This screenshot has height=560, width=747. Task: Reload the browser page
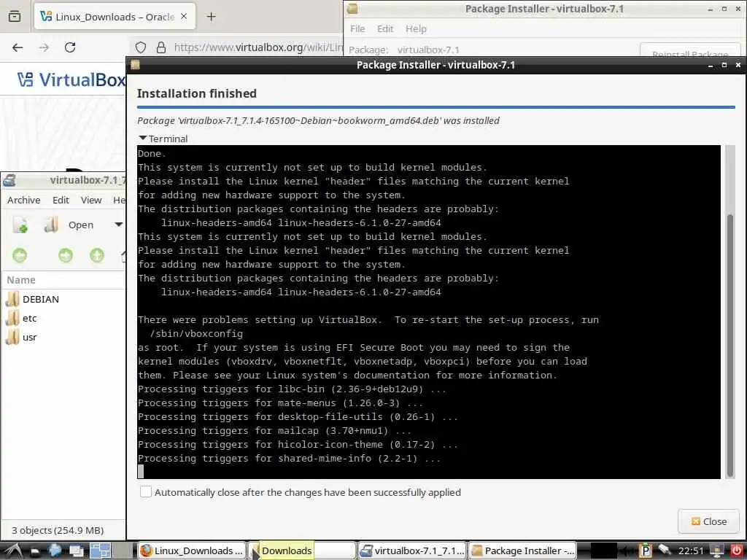click(70, 47)
